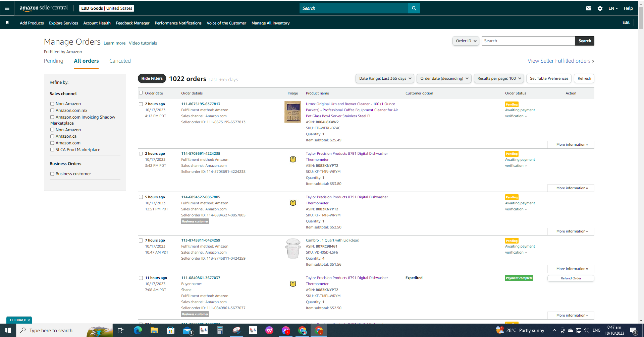This screenshot has width=644, height=337.
Task: Dismiss the FEEDBACK tab with its X
Action: click(29, 320)
